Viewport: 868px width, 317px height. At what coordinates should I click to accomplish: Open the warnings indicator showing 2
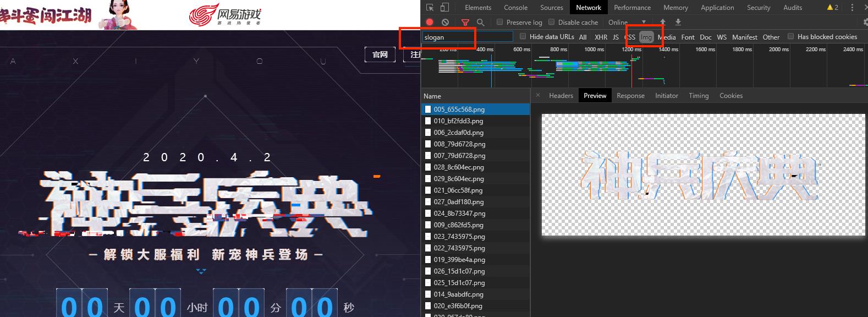click(833, 8)
